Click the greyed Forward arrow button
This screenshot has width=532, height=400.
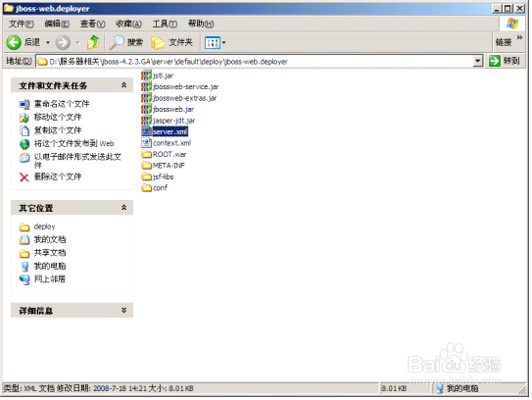63,42
